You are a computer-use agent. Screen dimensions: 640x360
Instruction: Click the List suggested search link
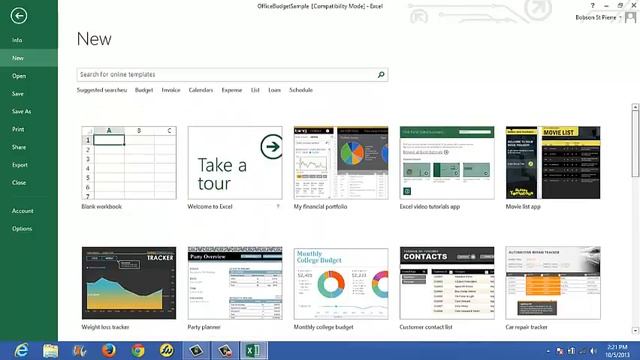(255, 90)
